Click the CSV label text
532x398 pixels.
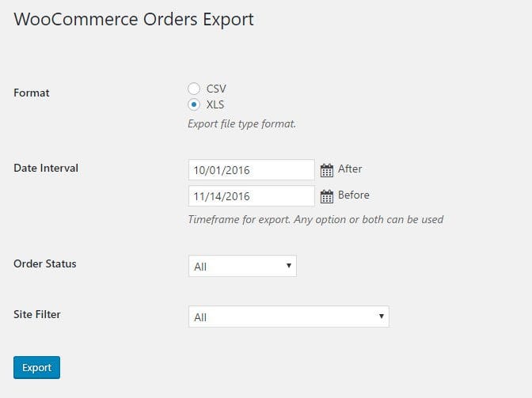click(x=216, y=89)
